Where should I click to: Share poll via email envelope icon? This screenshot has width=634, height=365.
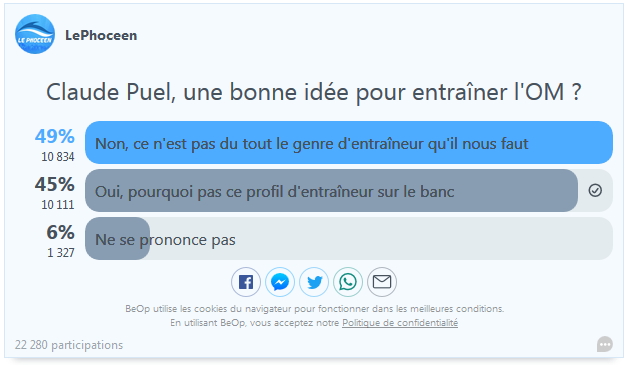(382, 282)
